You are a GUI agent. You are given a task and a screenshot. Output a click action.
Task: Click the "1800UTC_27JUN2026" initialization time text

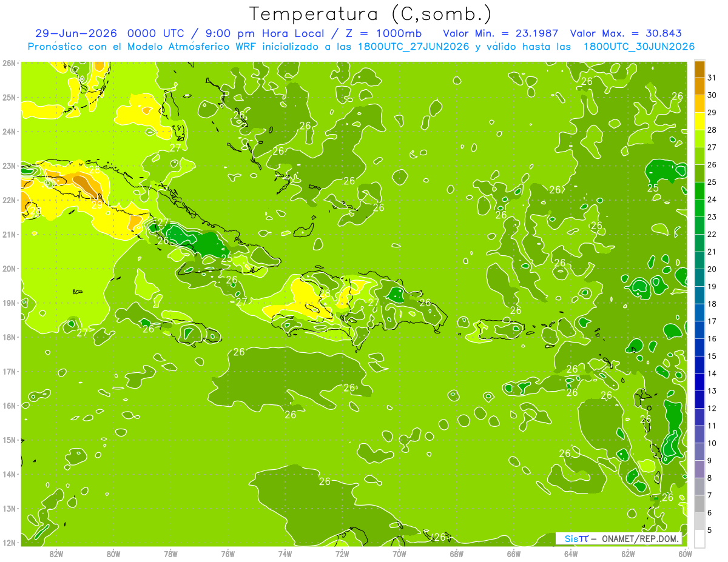(x=414, y=47)
